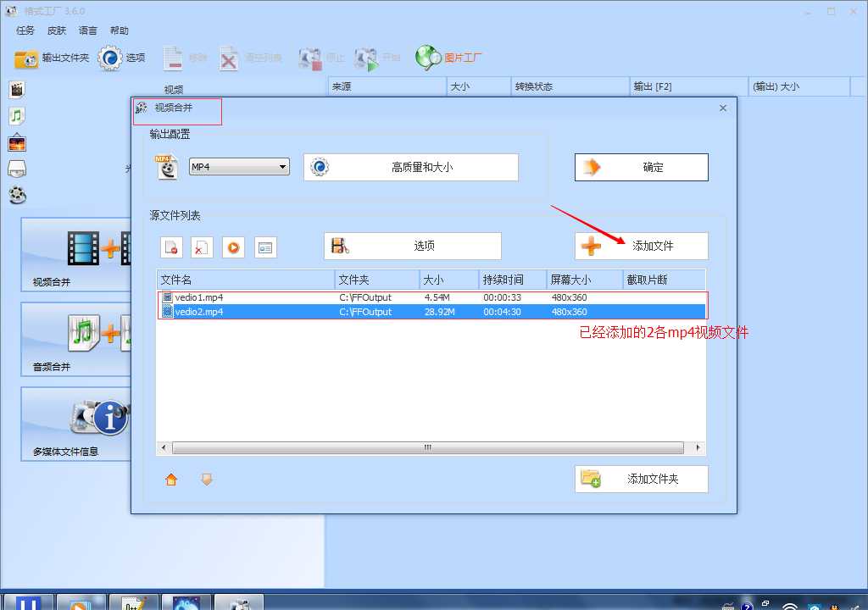Viewport: 868px width, 610px height.
Task: Click the 开始 toolbar icon
Action: pyautogui.click(x=366, y=58)
